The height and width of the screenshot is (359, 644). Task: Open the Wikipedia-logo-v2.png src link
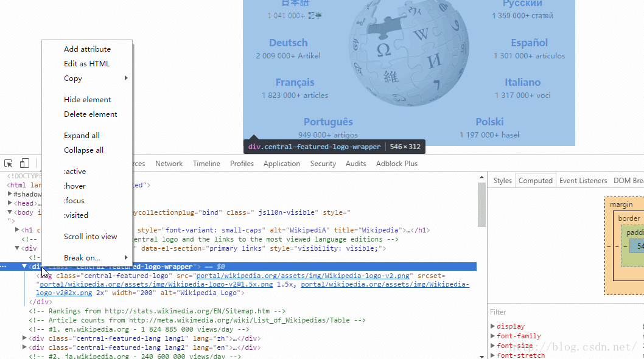(x=303, y=276)
